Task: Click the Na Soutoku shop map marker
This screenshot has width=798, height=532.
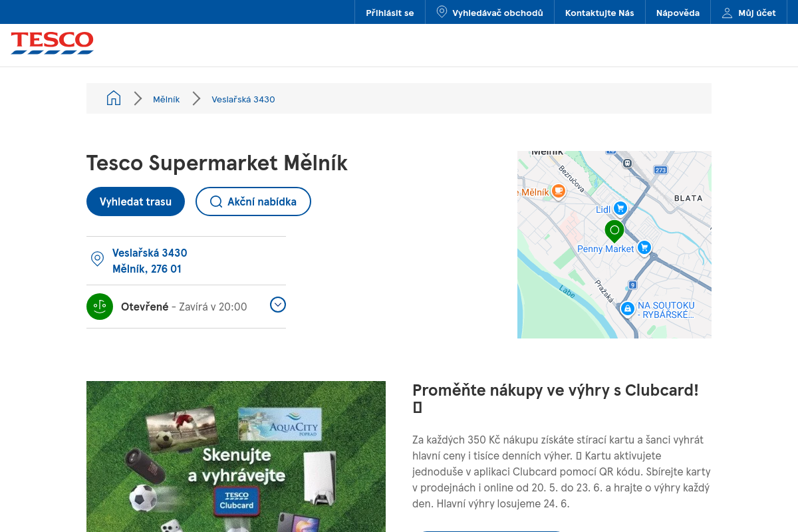Action: [x=627, y=309]
